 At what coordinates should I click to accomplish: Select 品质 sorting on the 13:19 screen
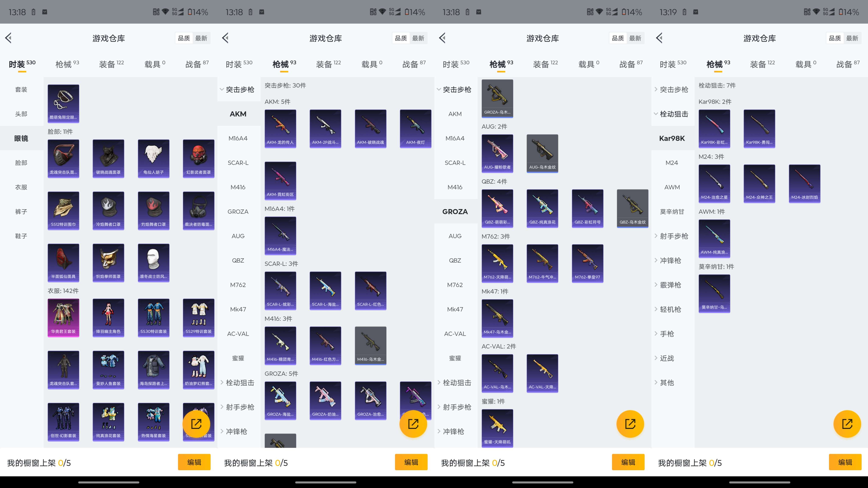point(835,38)
